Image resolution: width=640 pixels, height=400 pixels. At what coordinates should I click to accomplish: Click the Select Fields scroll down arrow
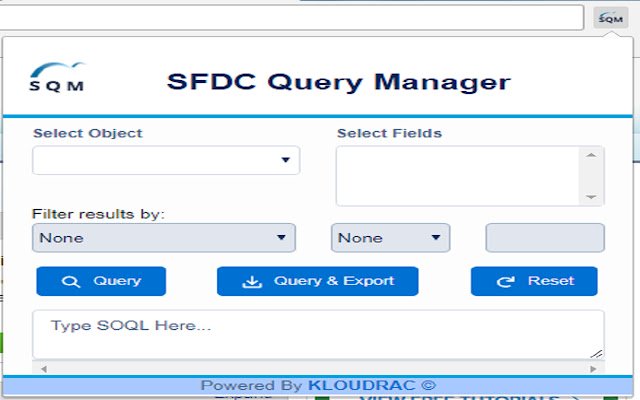coord(591,197)
